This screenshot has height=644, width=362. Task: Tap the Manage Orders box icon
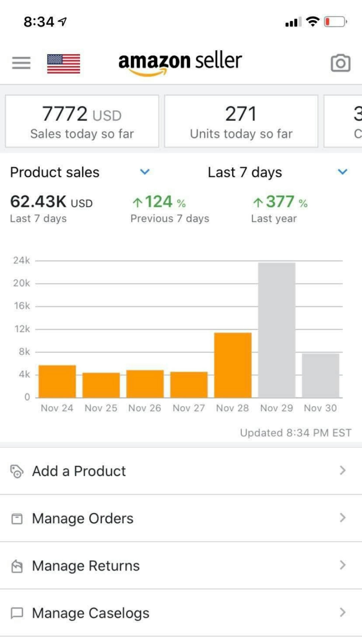click(17, 519)
